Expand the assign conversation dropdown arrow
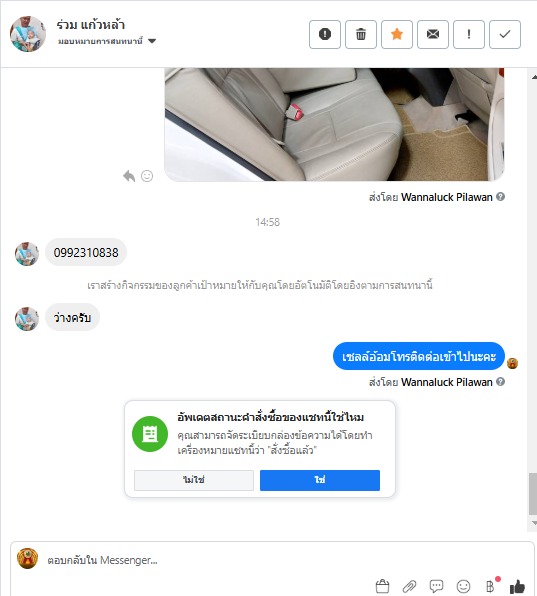537x596 pixels. pyautogui.click(x=152, y=41)
